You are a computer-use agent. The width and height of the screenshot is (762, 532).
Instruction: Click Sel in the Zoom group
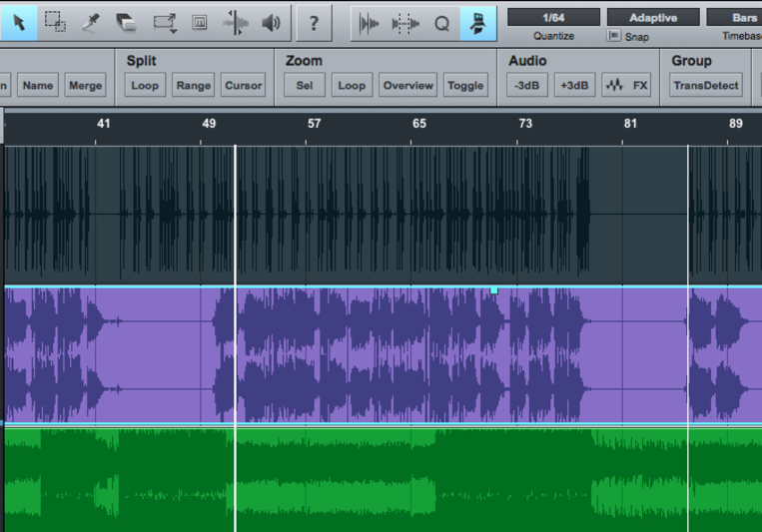[305, 86]
